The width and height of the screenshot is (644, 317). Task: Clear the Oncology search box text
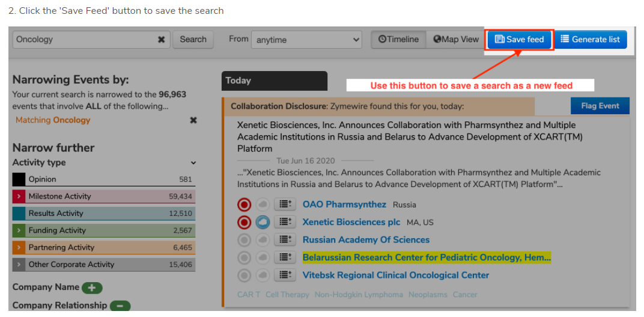point(162,40)
